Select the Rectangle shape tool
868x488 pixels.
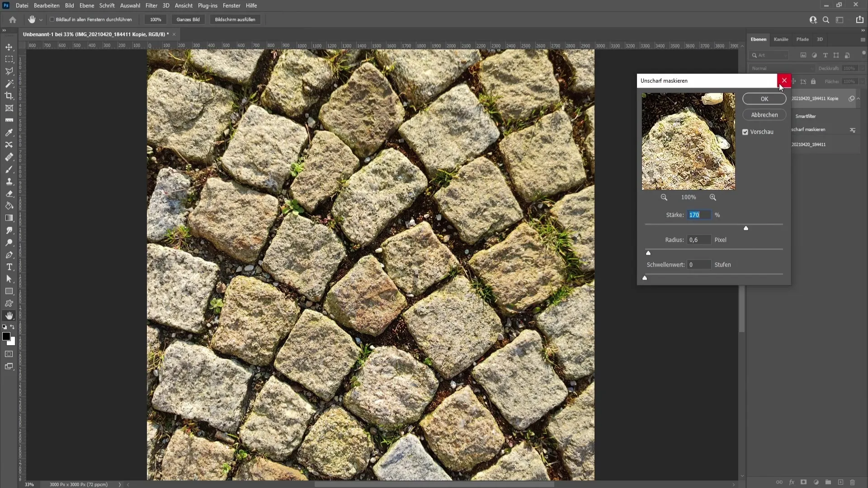click(9, 291)
